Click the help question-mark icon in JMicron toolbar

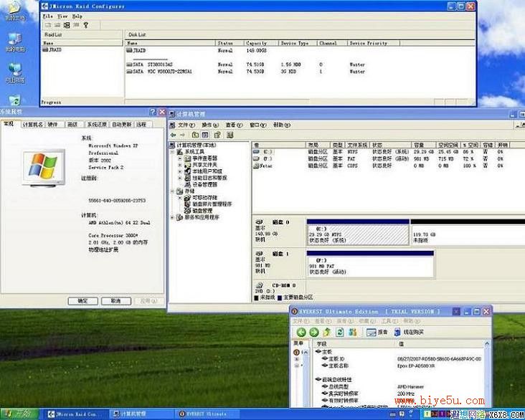coord(86,25)
